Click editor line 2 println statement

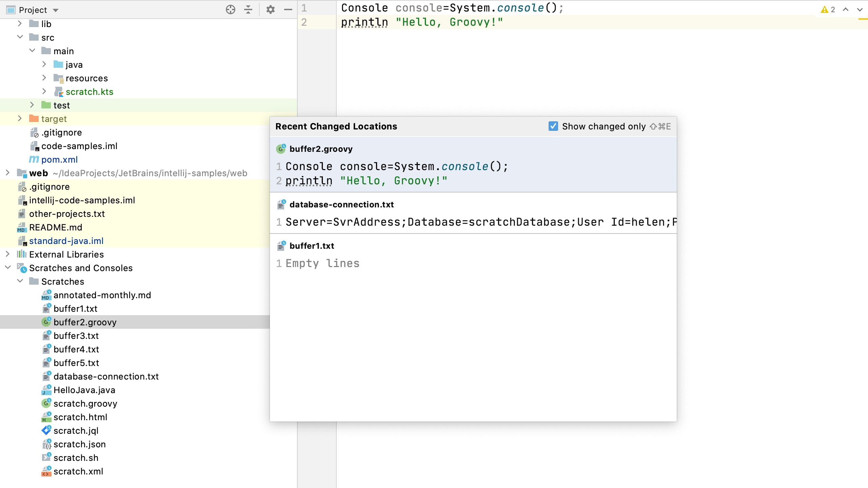point(422,22)
